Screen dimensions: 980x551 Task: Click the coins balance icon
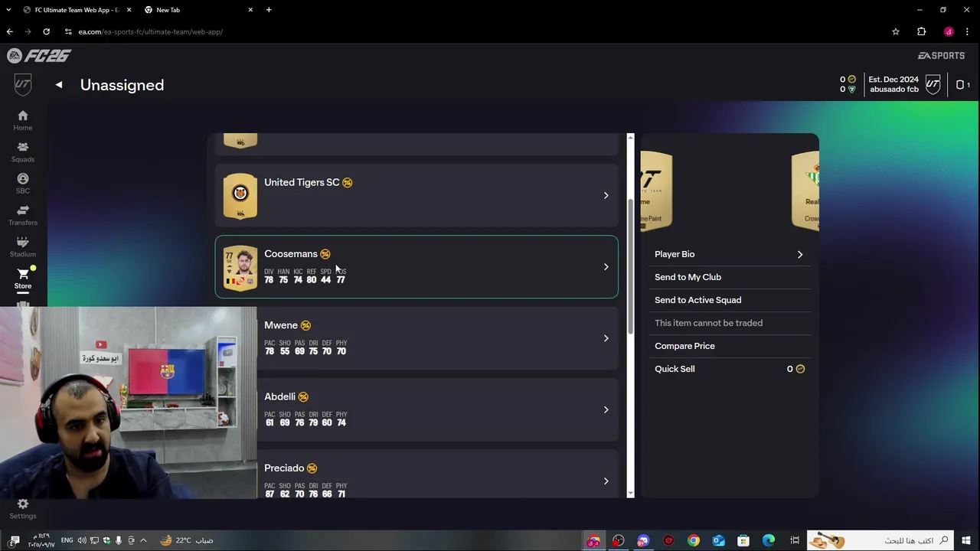click(x=852, y=80)
